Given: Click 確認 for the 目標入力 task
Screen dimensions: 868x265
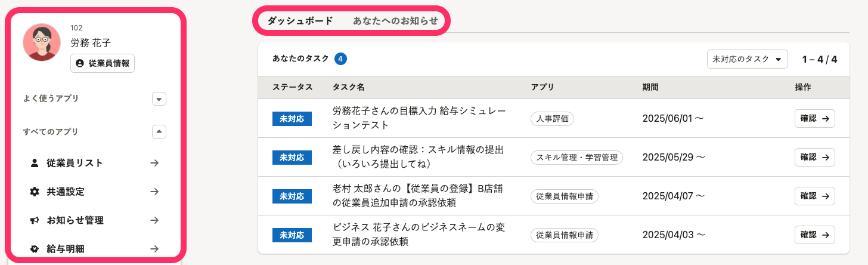Looking at the screenshot, I should coord(814,119).
